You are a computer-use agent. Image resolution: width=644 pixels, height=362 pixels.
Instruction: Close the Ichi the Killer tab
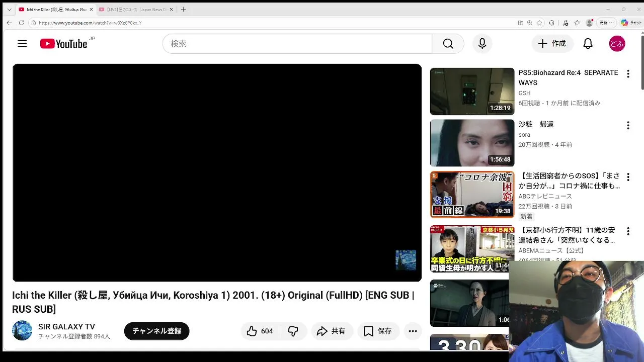click(x=91, y=10)
